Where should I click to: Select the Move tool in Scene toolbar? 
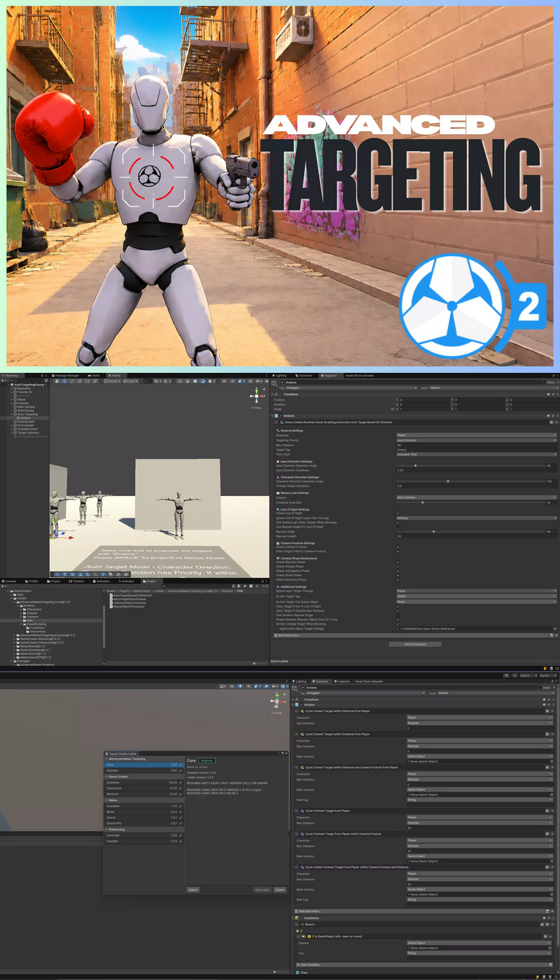click(64, 381)
